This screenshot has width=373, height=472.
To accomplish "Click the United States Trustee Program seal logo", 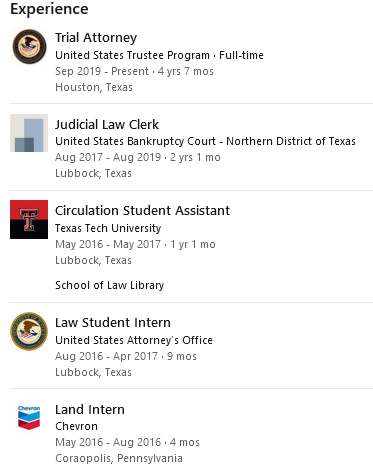I will [x=29, y=47].
